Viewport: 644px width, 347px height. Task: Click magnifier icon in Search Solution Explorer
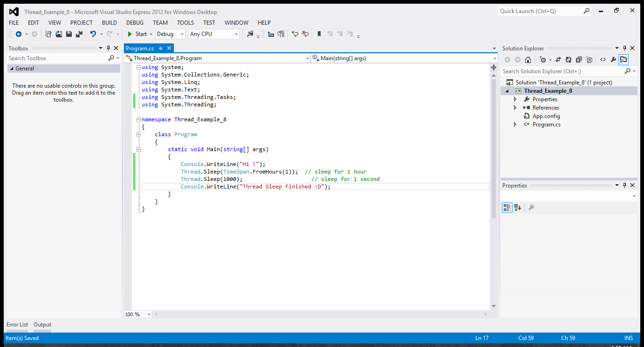(x=628, y=71)
